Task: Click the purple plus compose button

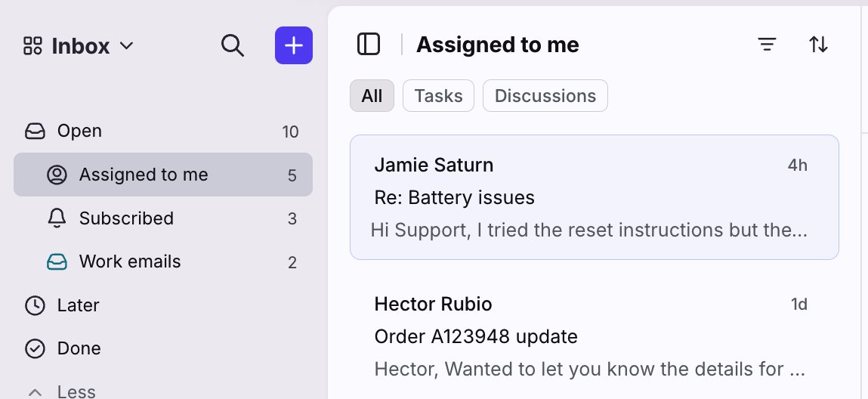Action: 294,45
